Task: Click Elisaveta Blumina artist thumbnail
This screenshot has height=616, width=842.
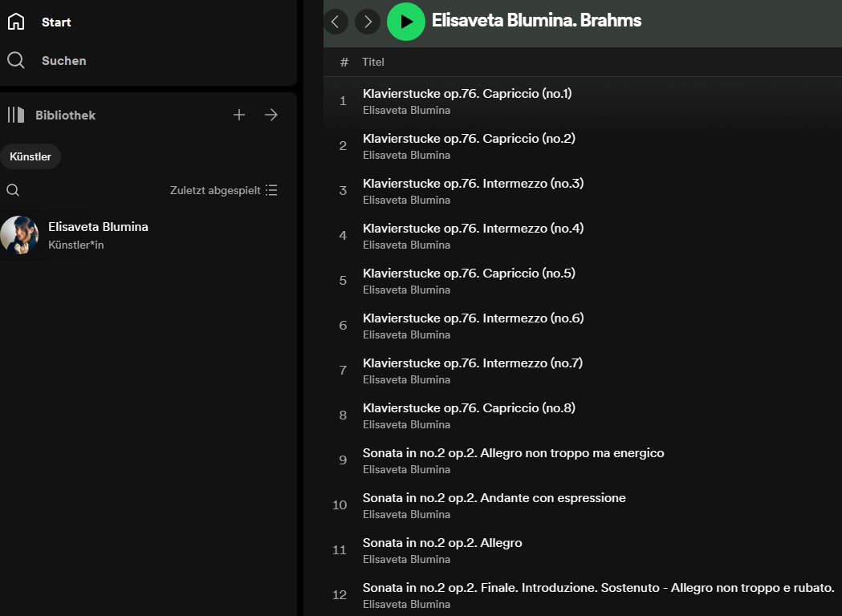Action: tap(19, 234)
